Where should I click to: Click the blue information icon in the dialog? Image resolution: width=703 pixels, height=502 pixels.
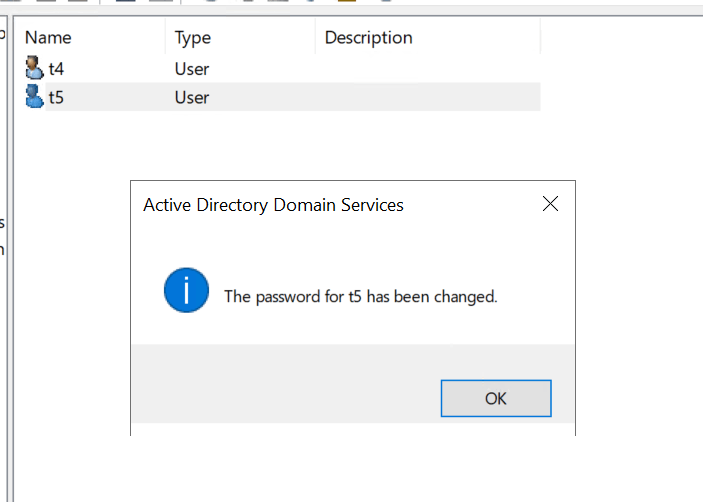coord(187,290)
